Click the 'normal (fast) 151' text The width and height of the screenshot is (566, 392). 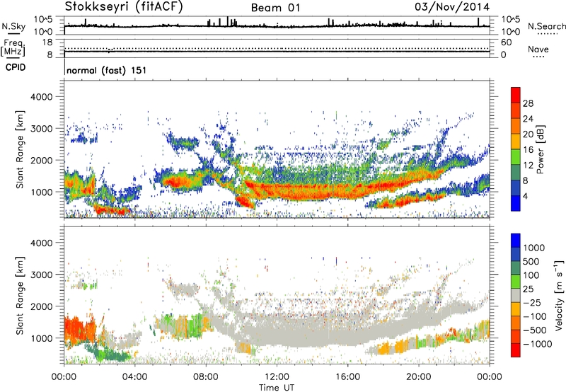coord(107,70)
